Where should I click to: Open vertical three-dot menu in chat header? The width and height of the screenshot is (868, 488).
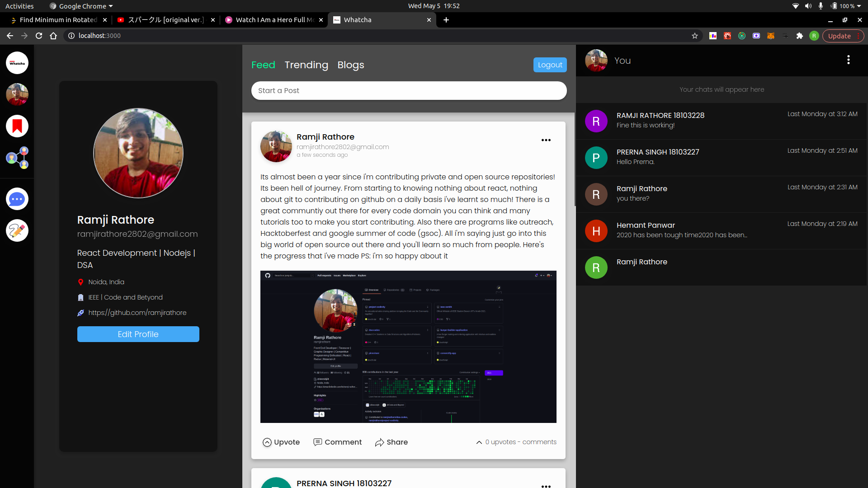click(848, 60)
